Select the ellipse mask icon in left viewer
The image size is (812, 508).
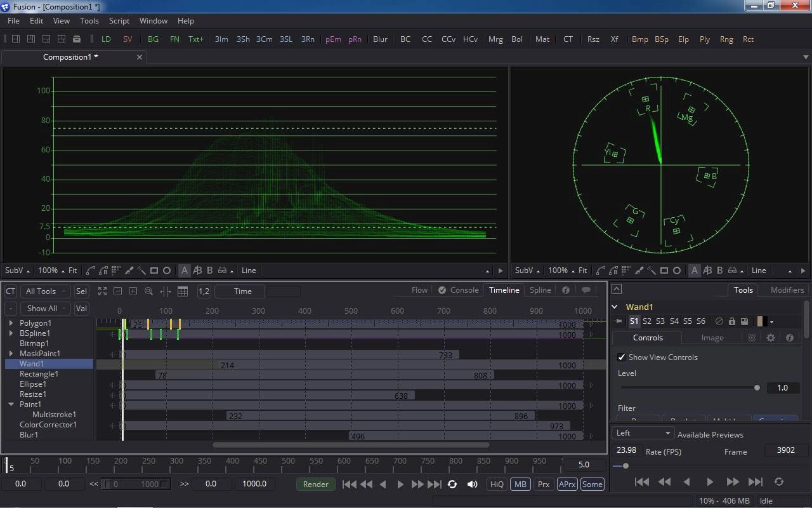point(167,271)
